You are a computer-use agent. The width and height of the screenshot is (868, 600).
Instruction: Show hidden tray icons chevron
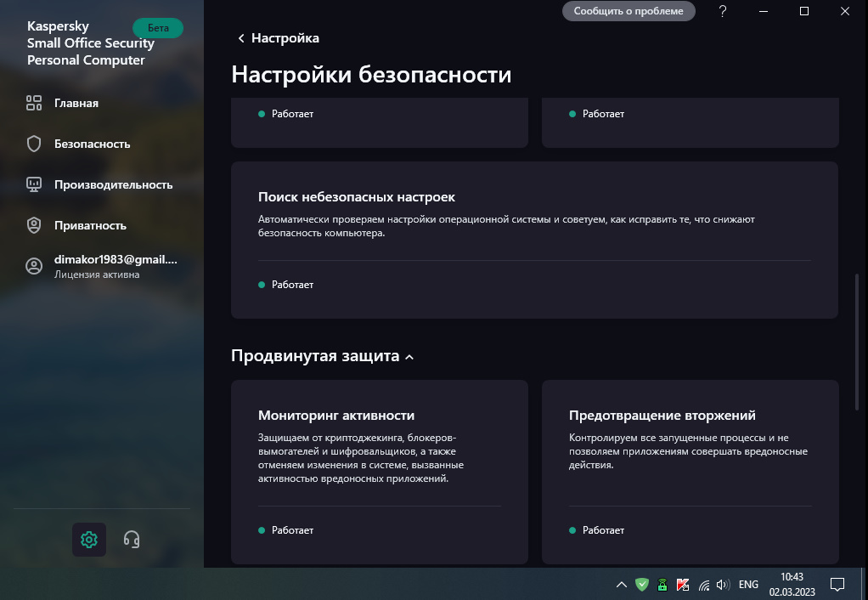pos(621,585)
